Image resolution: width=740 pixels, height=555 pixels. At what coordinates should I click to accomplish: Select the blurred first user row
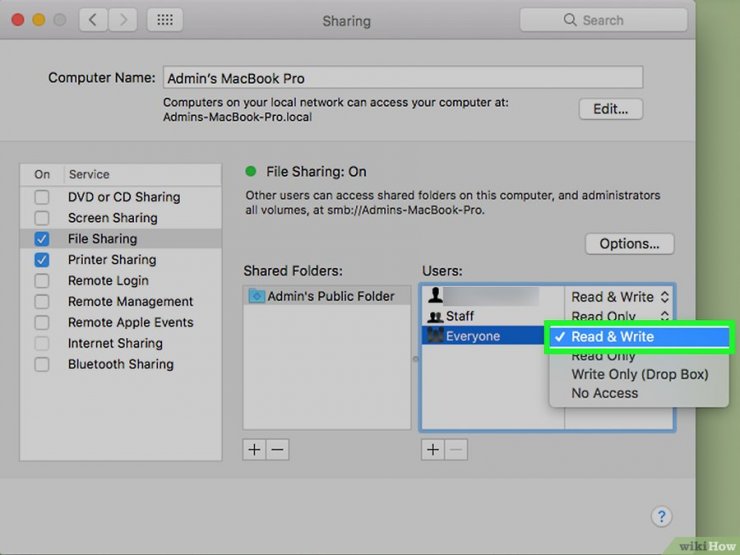(493, 296)
